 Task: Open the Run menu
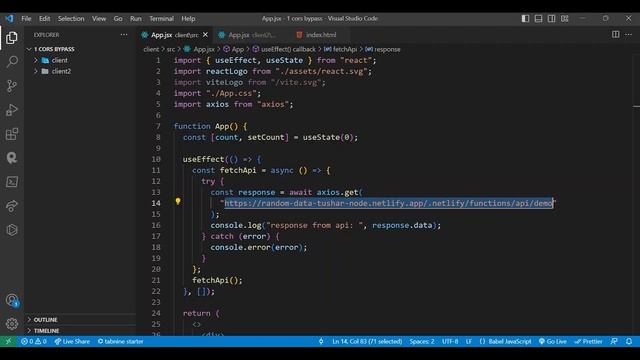[136, 18]
